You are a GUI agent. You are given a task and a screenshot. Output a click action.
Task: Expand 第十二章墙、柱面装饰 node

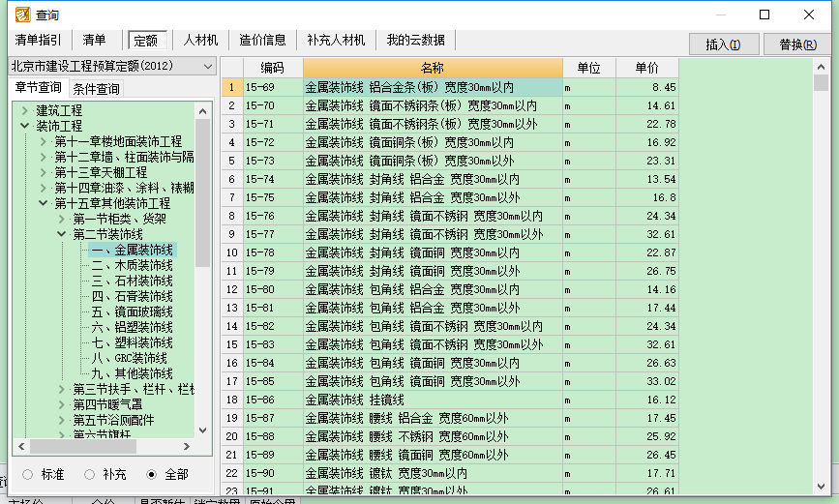tap(44, 158)
